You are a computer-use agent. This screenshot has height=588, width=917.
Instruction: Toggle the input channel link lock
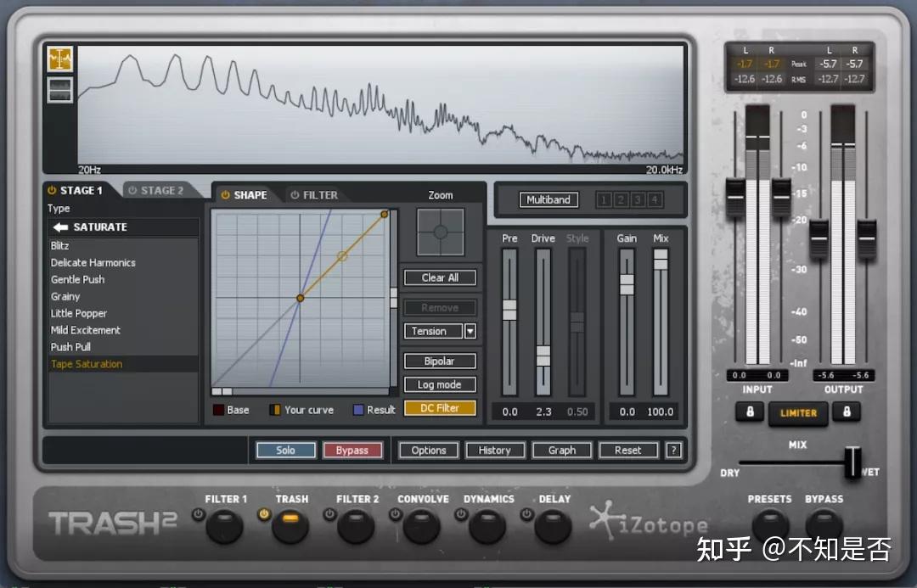(750, 412)
